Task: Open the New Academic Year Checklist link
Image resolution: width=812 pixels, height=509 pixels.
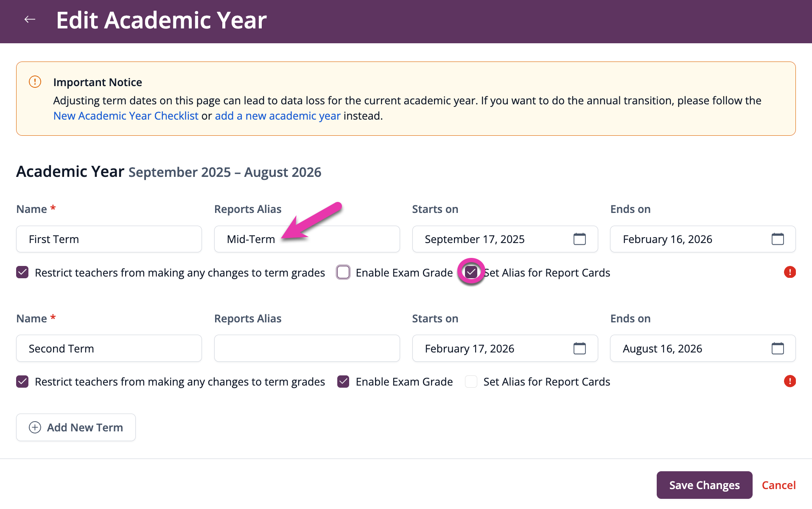Action: coord(126,116)
